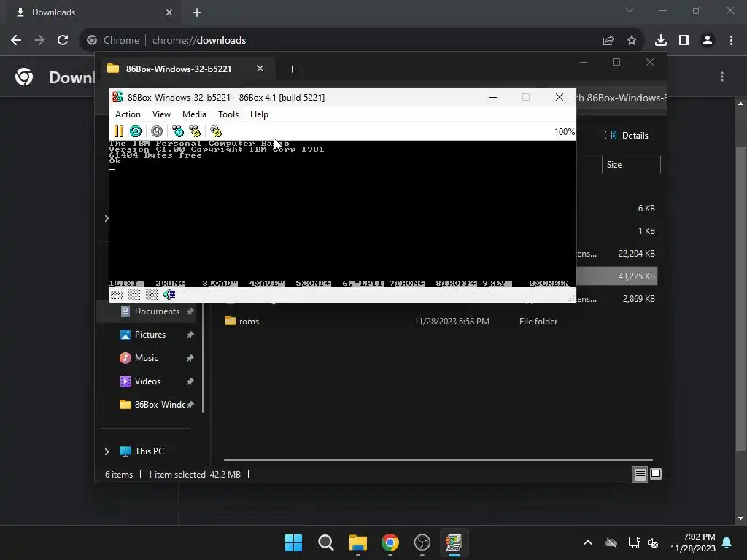Switch to 86Box from taskbar
Viewport: 747px width, 560px height.
click(454, 542)
